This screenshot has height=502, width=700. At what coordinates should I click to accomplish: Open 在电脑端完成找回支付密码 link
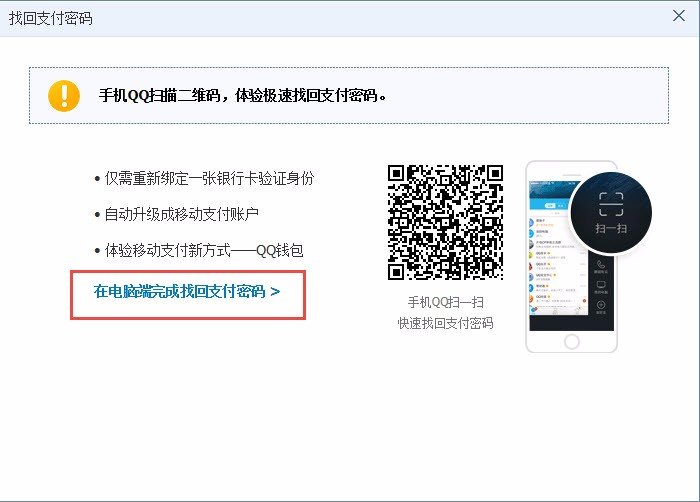[x=187, y=292]
